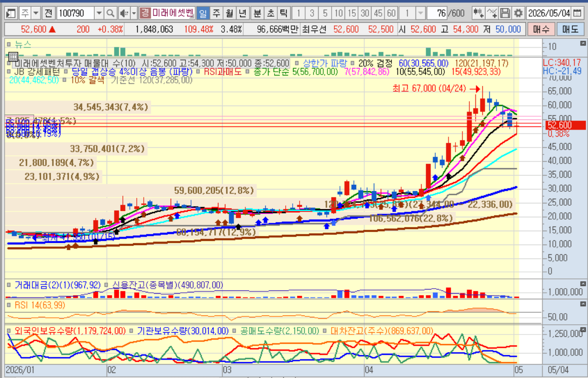Screen dimensions: 588x378
Task: Expand the 주 market type dropdown
Action: point(35,13)
